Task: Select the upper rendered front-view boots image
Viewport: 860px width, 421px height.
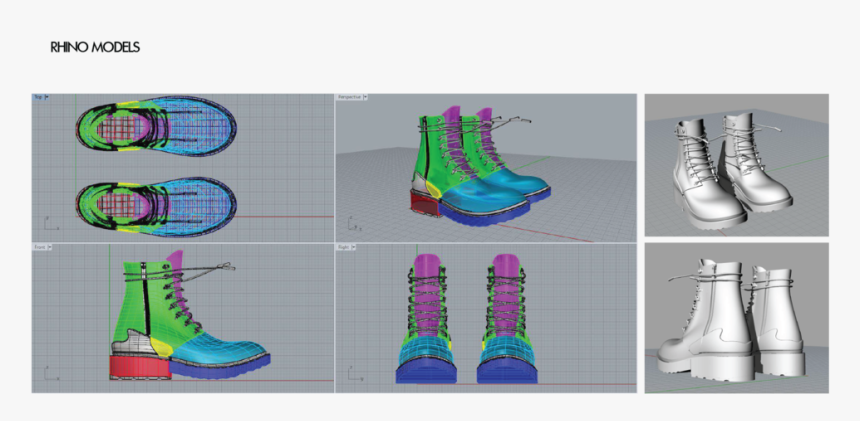Action: point(737,165)
